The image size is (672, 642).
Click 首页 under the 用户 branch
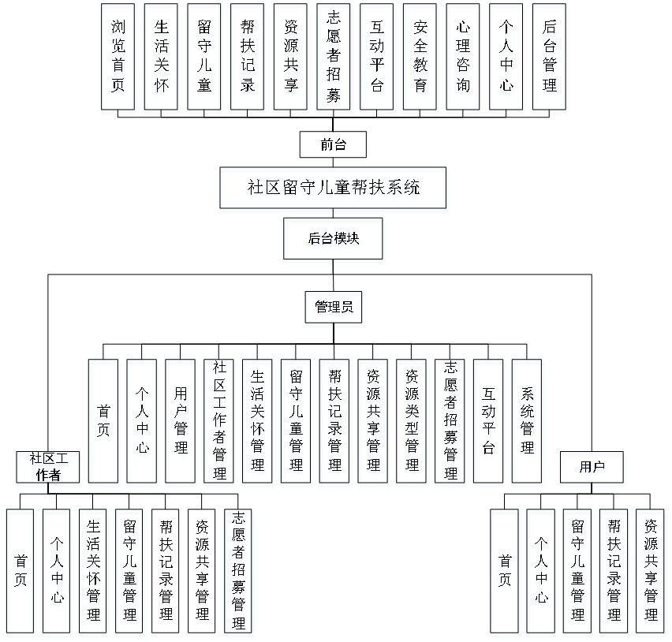point(505,571)
